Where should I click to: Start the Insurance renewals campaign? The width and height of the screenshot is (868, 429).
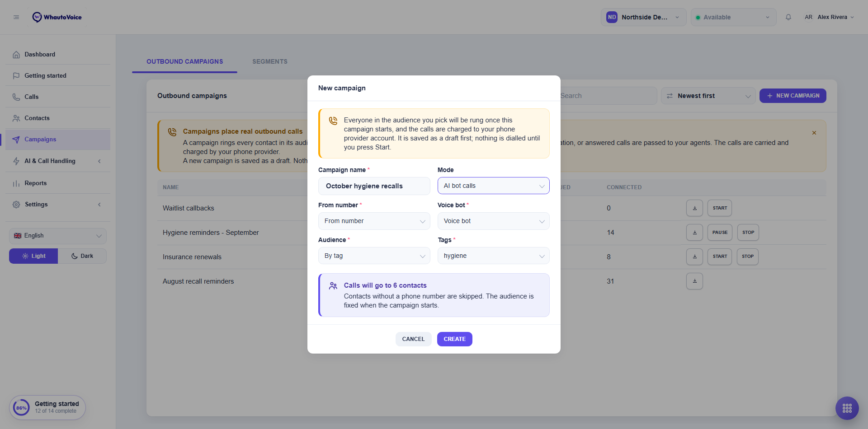[x=720, y=256]
